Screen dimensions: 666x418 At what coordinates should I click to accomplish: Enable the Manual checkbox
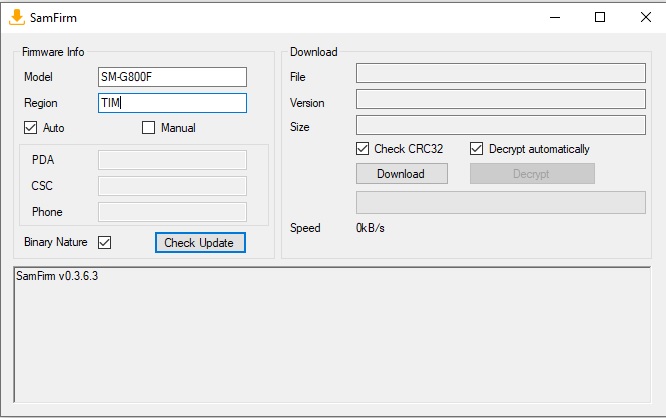pos(148,127)
